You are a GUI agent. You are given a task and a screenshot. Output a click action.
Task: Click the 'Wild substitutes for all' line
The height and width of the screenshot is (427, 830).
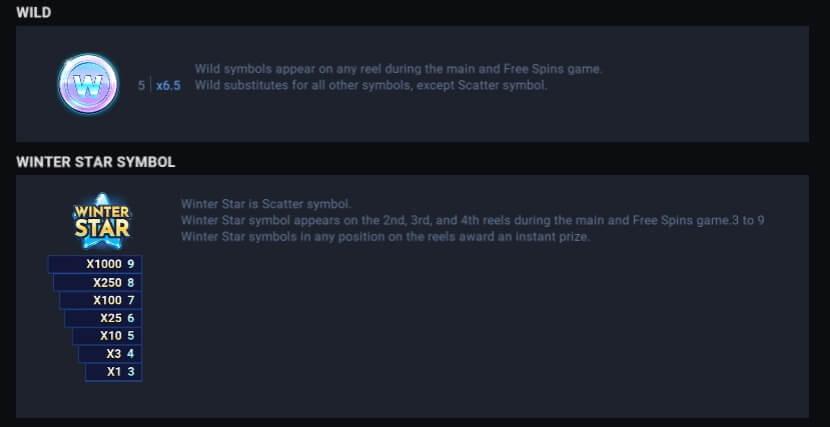pos(371,85)
